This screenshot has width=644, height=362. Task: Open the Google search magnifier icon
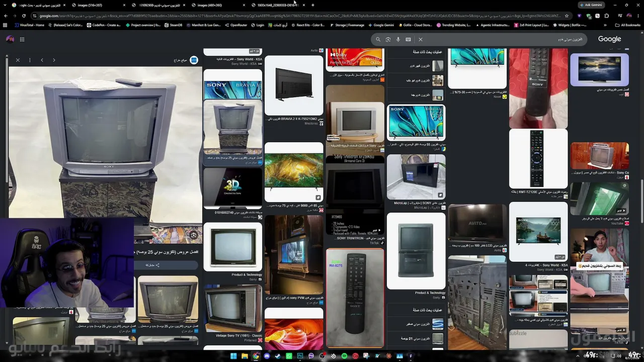(378, 39)
